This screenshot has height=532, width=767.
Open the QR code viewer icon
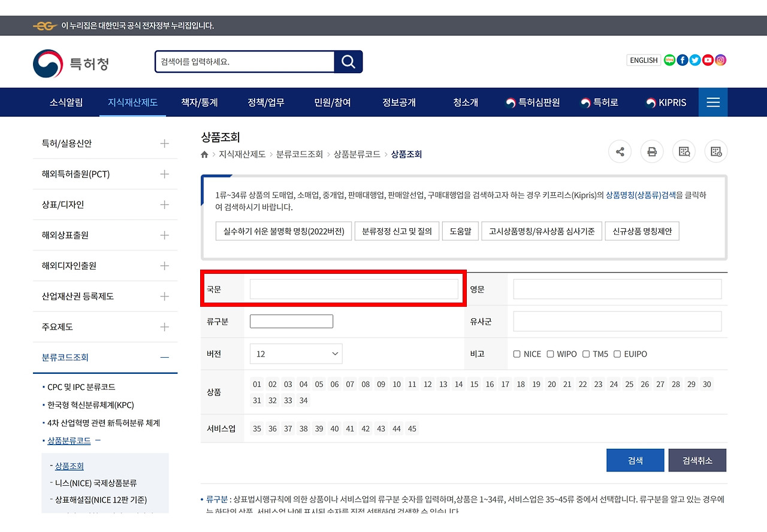click(684, 152)
